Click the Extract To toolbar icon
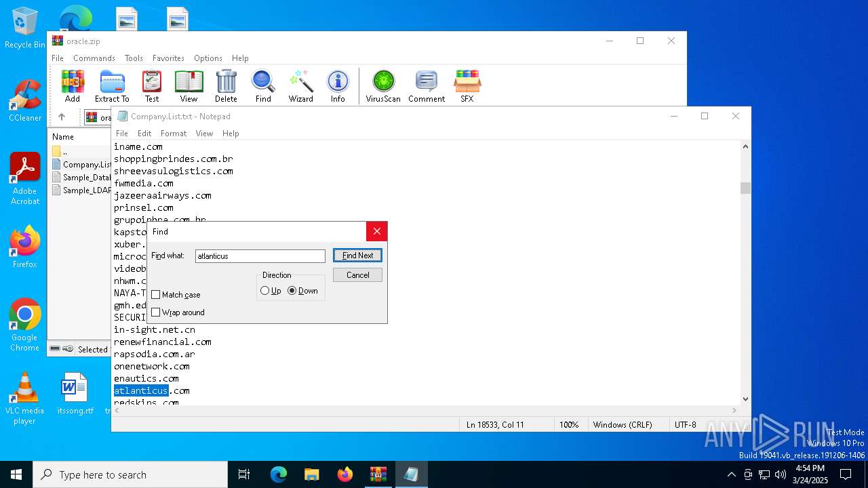 112,86
